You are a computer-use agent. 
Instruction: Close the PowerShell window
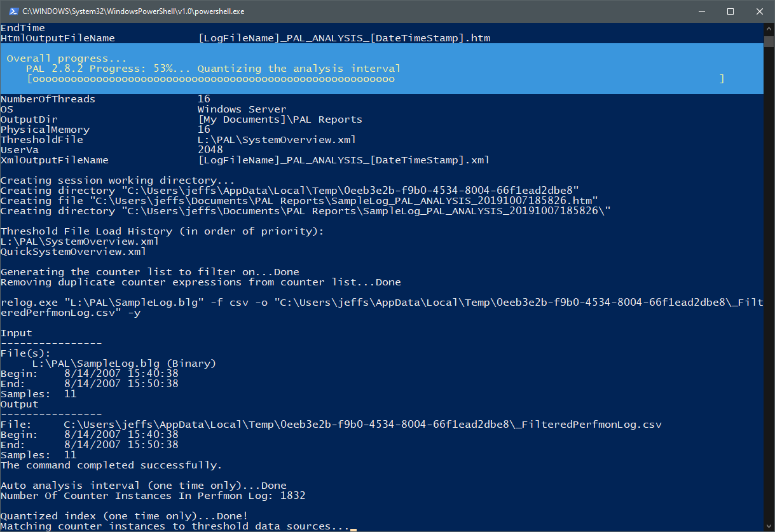click(x=760, y=11)
